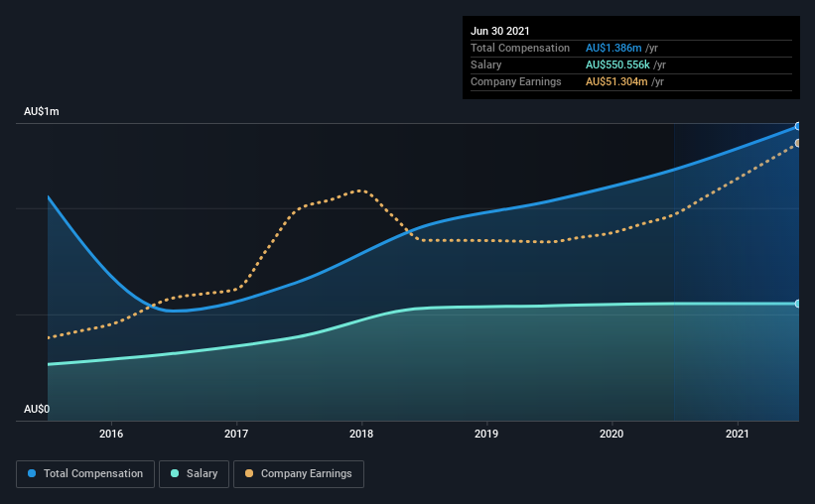The image size is (815, 504).
Task: Click the Total Compensation row label in tooltip
Action: click(x=520, y=48)
